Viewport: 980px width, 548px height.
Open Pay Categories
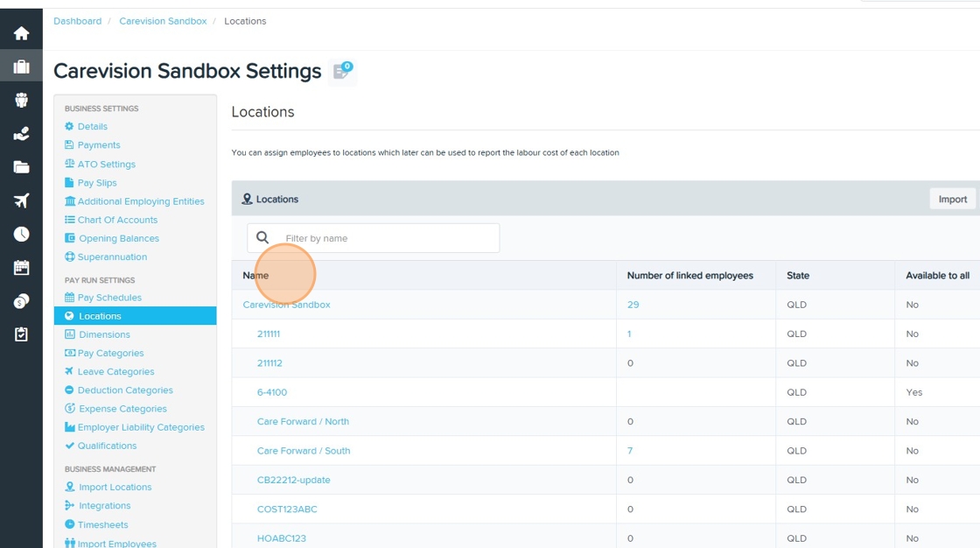(x=110, y=353)
